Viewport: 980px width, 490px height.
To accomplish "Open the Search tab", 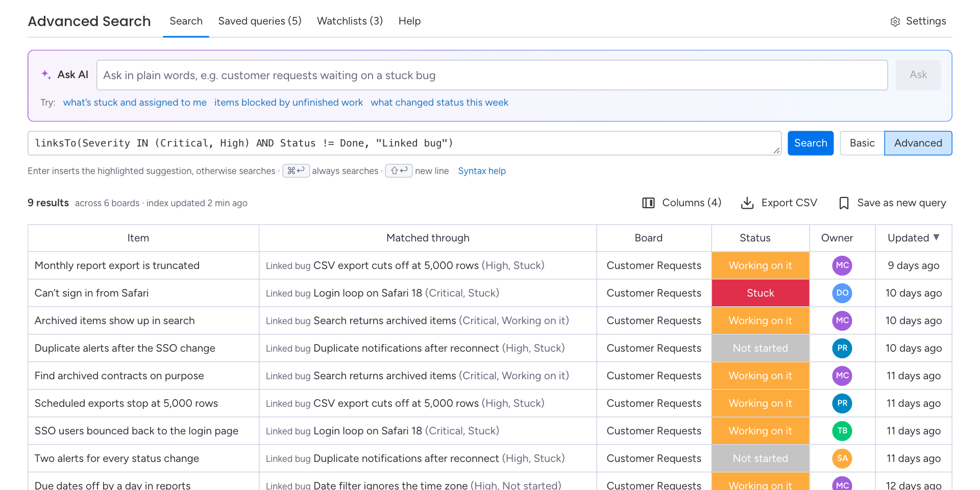I will coord(186,21).
